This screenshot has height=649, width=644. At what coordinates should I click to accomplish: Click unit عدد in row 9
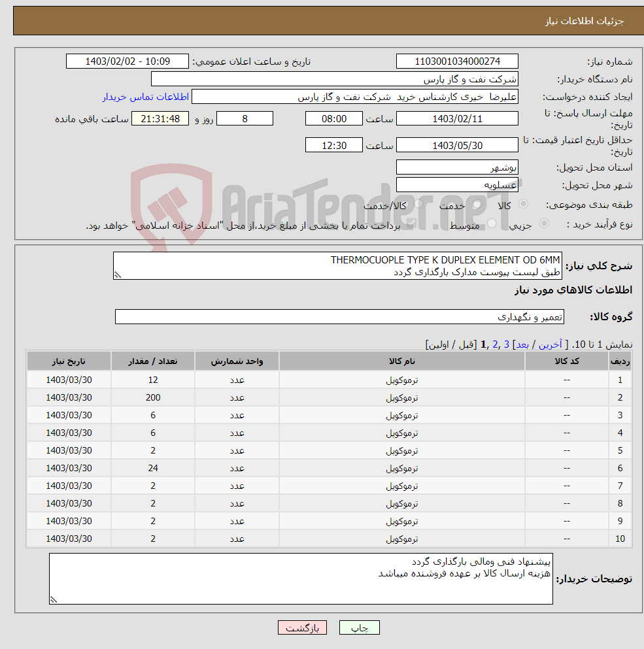click(237, 521)
